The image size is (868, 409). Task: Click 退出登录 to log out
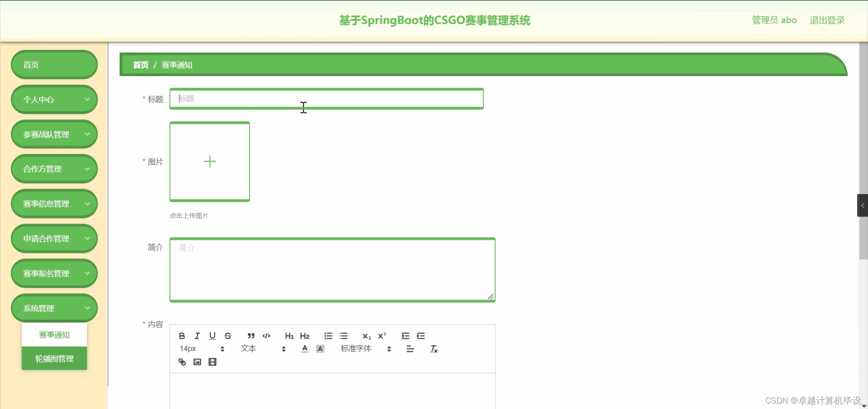[827, 20]
